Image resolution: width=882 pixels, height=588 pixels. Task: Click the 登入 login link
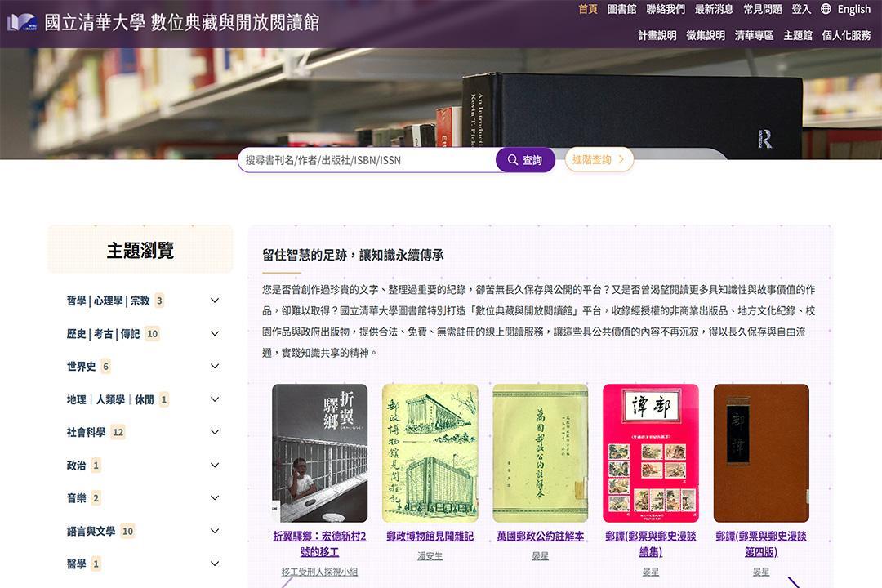800,9
